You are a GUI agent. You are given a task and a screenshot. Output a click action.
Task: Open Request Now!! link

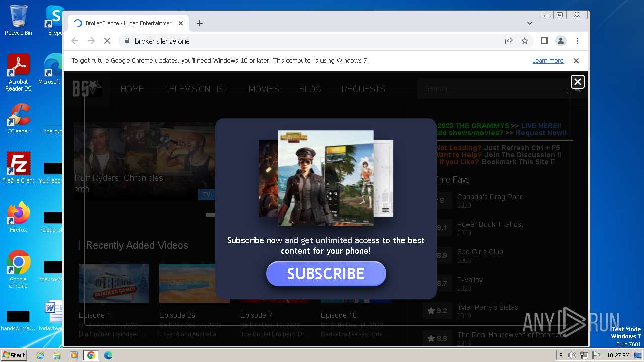[x=541, y=133]
